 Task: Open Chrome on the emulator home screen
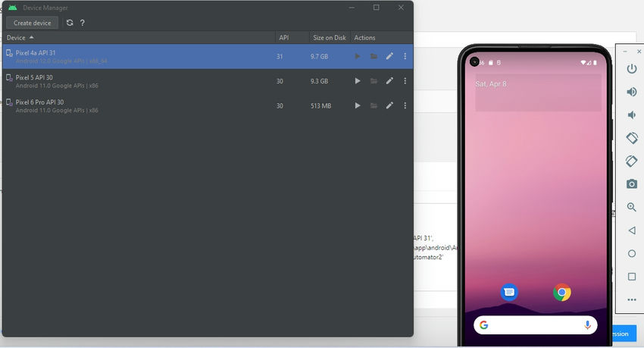tap(562, 292)
